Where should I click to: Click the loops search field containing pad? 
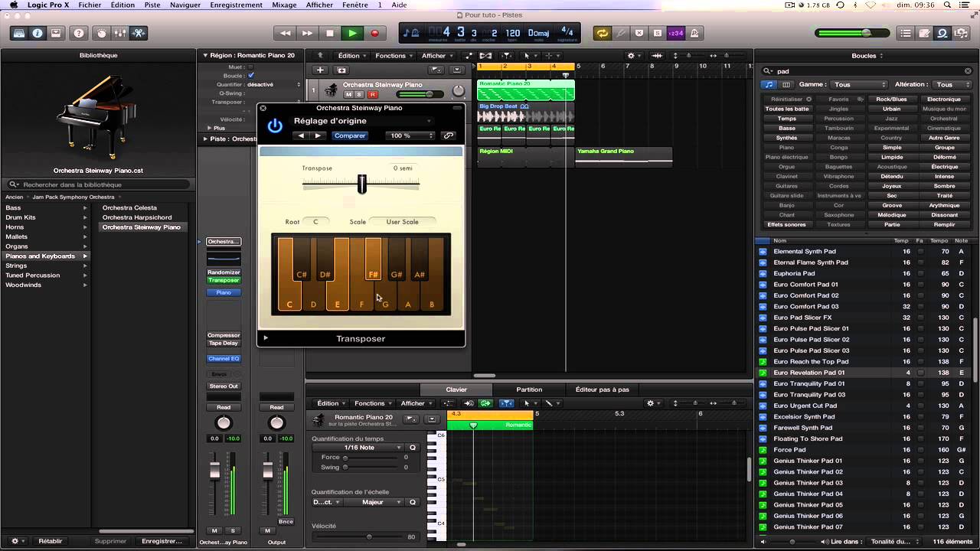[867, 70]
